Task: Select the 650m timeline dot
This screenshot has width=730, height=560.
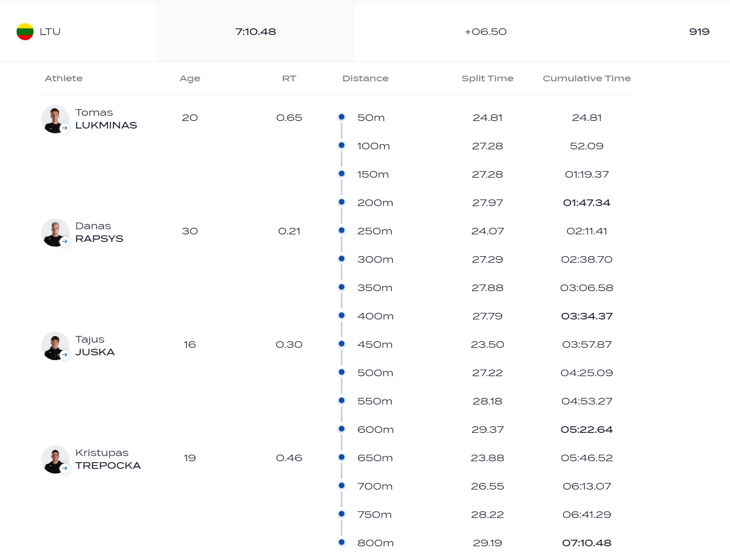Action: coord(342,457)
